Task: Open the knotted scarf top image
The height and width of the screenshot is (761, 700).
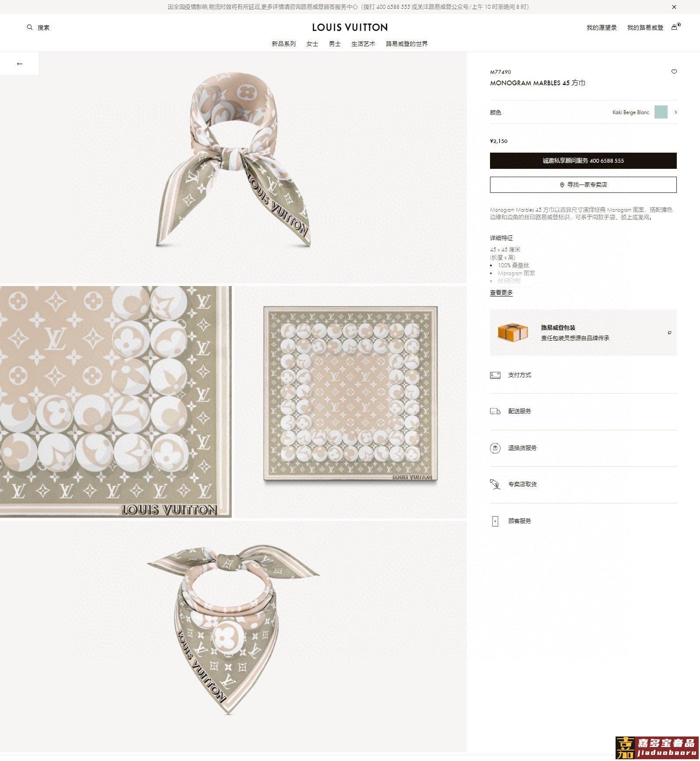Action: click(233, 168)
